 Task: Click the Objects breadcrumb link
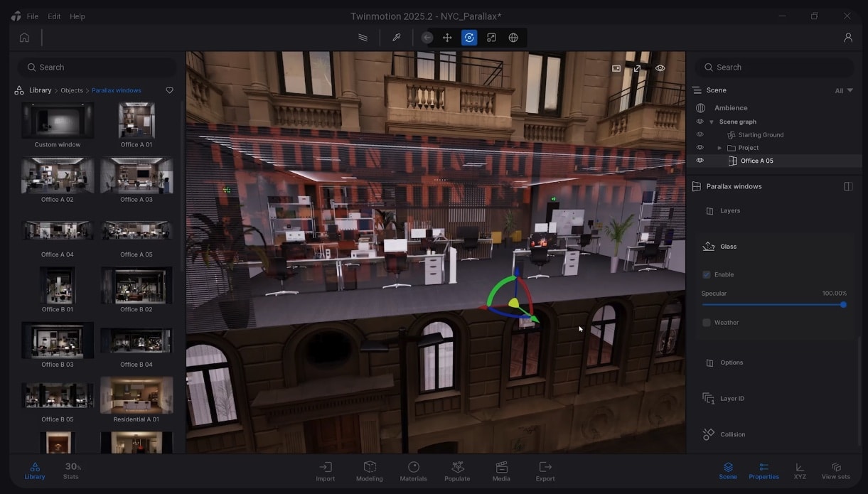point(72,90)
